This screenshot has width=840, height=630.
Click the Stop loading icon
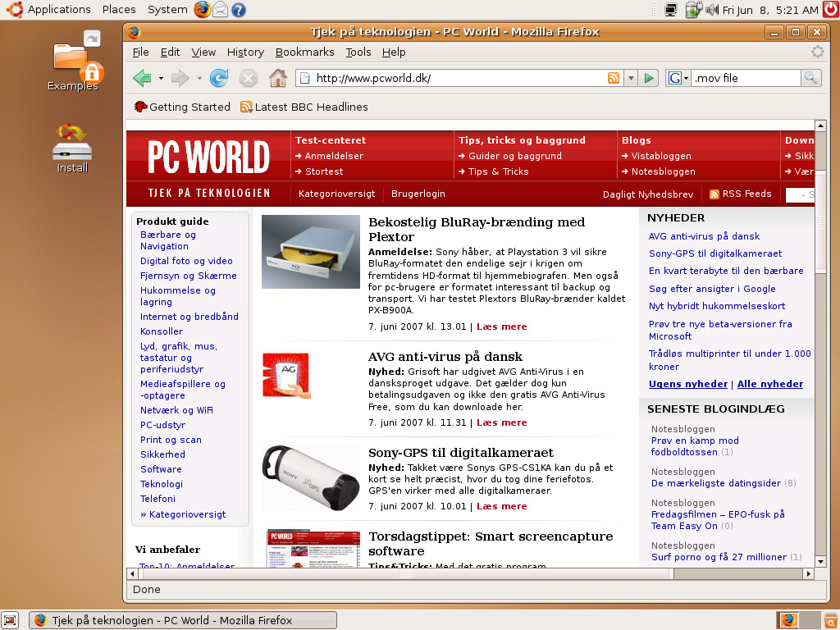[x=248, y=79]
